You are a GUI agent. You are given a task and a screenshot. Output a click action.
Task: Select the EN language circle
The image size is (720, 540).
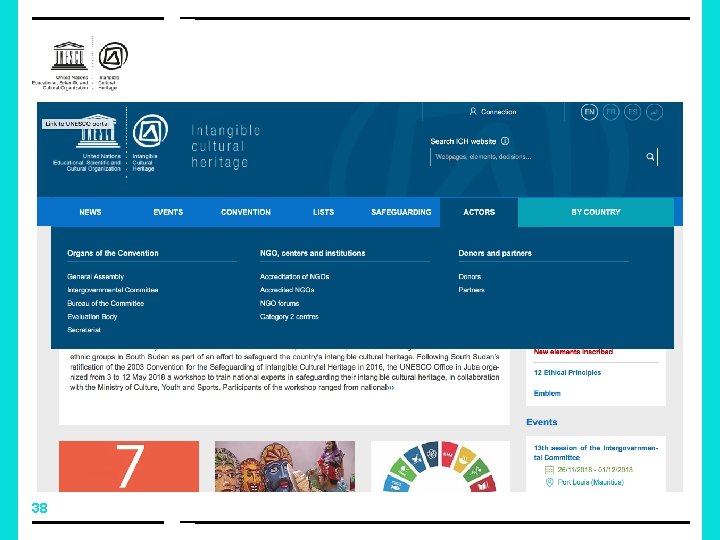tap(589, 112)
